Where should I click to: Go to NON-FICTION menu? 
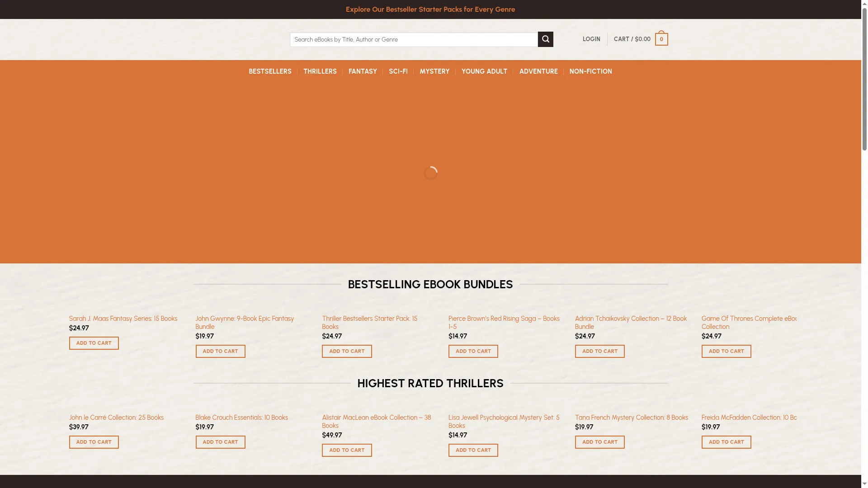[x=590, y=71]
